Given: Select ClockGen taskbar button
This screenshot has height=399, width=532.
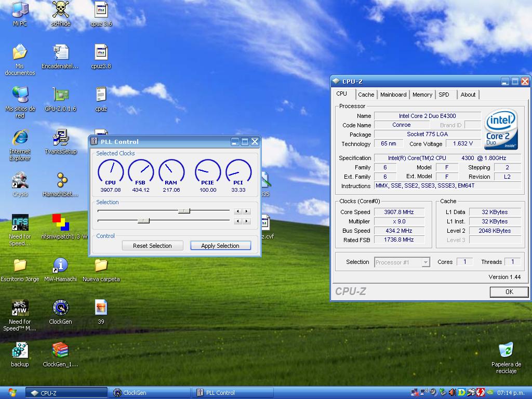Looking at the screenshot, I should (x=149, y=393).
